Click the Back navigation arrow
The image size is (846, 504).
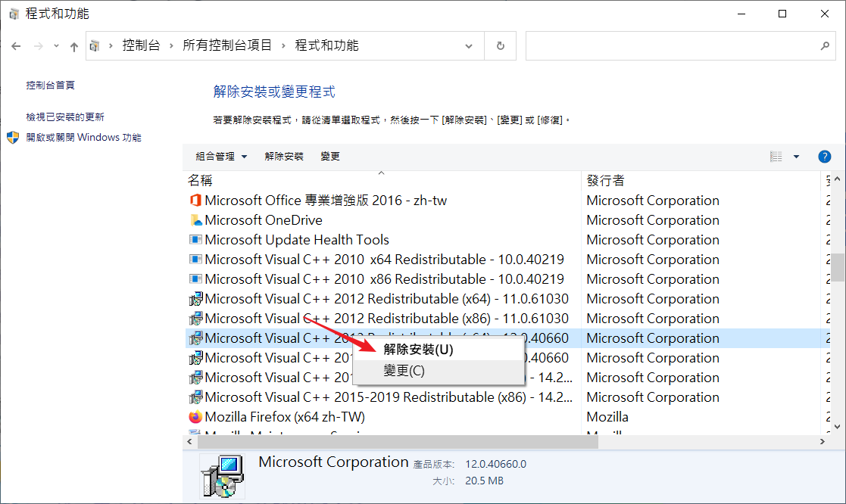click(x=16, y=46)
